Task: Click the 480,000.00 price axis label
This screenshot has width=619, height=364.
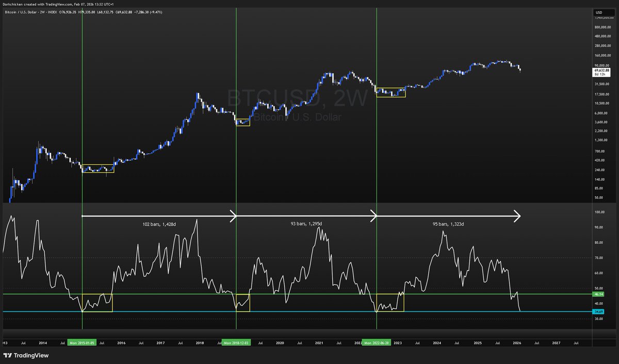Action: (x=602, y=36)
